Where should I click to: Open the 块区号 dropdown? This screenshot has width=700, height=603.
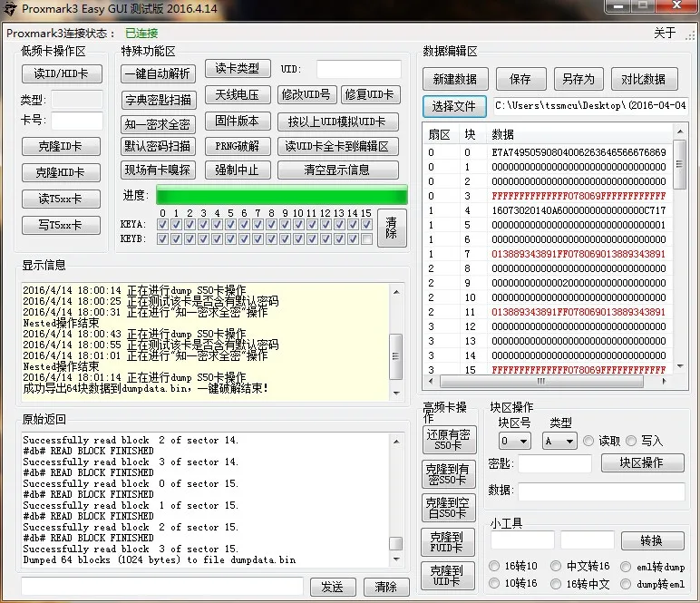point(515,442)
